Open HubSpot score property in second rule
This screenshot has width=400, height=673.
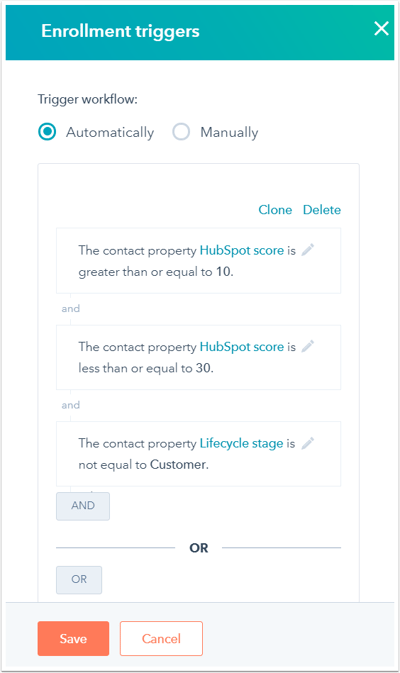tap(242, 347)
